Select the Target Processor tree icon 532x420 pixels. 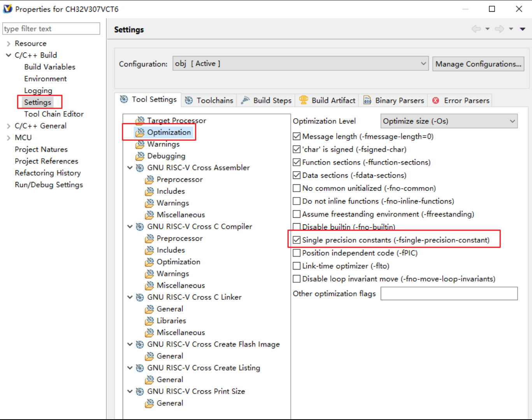tap(140, 121)
